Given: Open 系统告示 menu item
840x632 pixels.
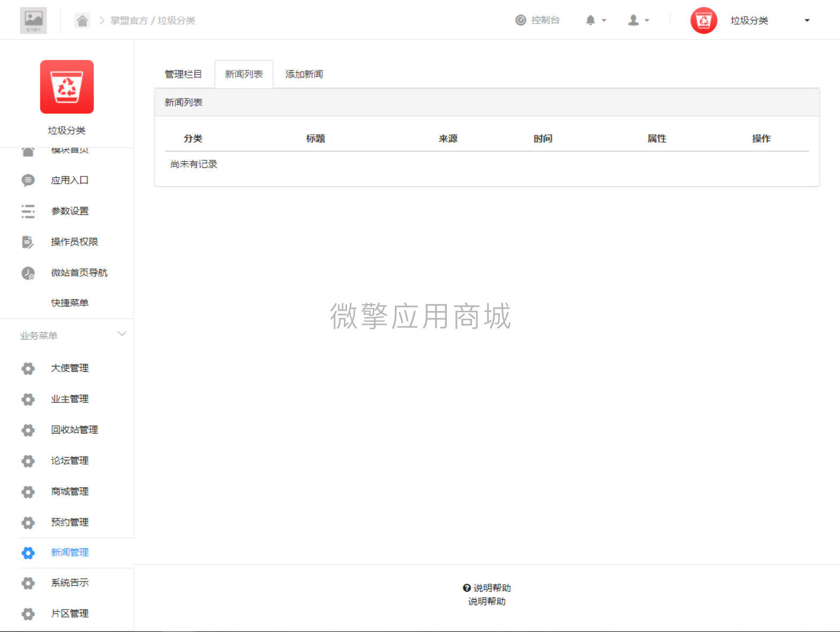Looking at the screenshot, I should (x=70, y=583).
